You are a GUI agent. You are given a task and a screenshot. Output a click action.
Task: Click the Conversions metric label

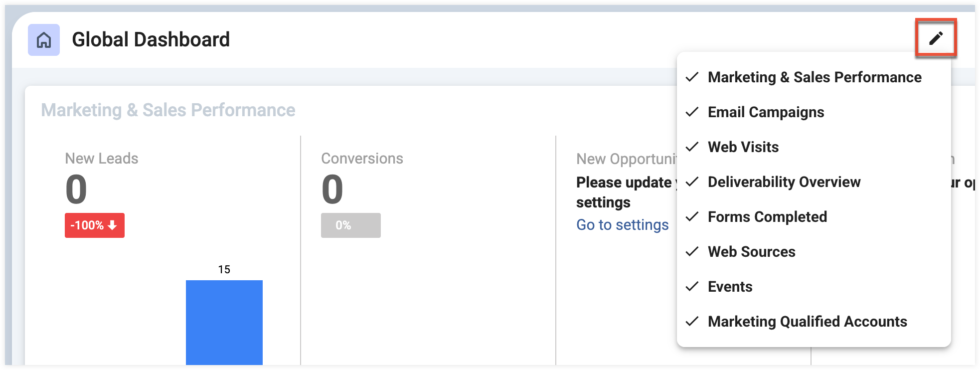point(362,159)
